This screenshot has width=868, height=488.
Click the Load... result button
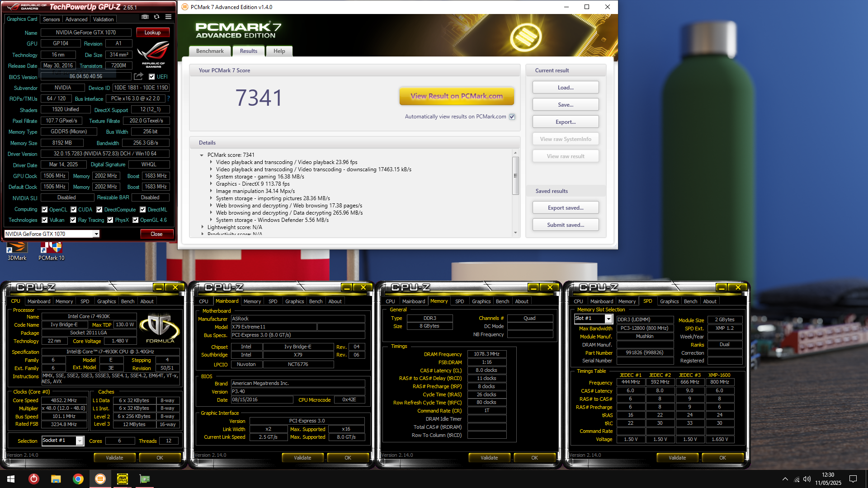point(566,87)
